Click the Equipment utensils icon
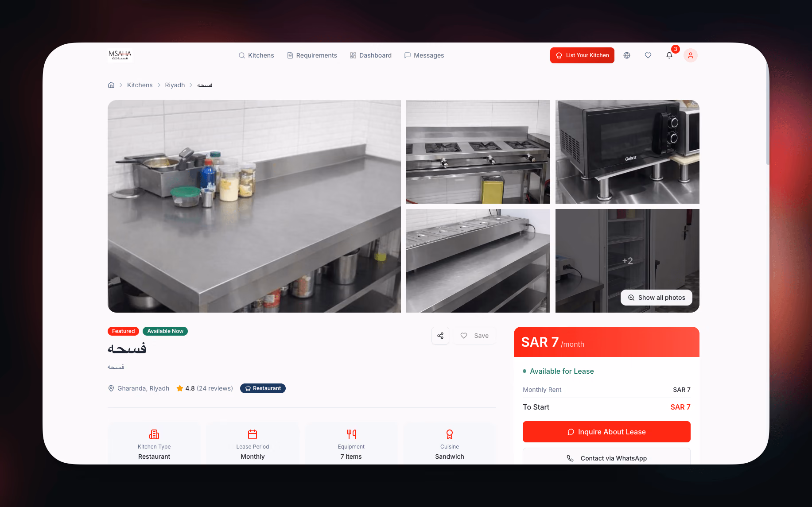 [351, 434]
